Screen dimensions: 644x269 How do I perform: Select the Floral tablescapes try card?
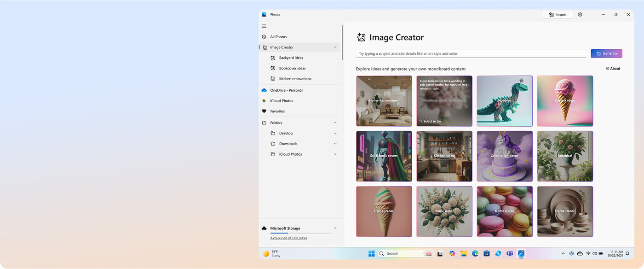(444, 101)
